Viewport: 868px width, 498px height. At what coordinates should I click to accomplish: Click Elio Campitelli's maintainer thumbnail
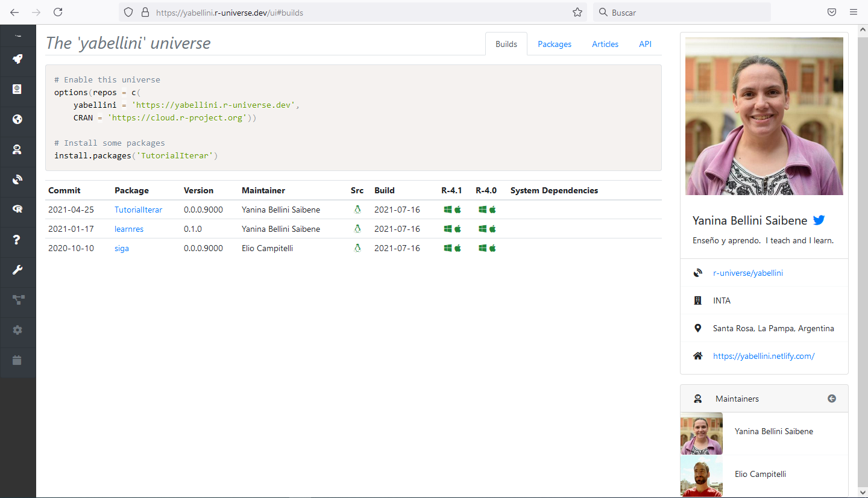pos(702,475)
